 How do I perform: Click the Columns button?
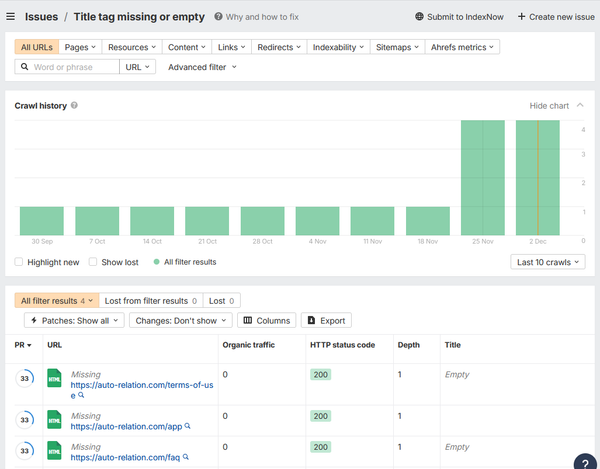[x=267, y=320]
